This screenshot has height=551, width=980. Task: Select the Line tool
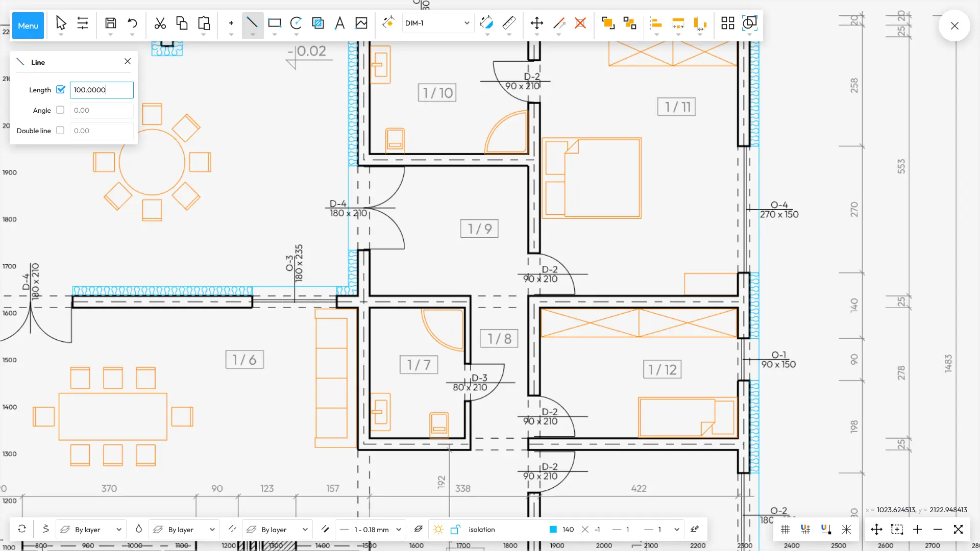[253, 23]
